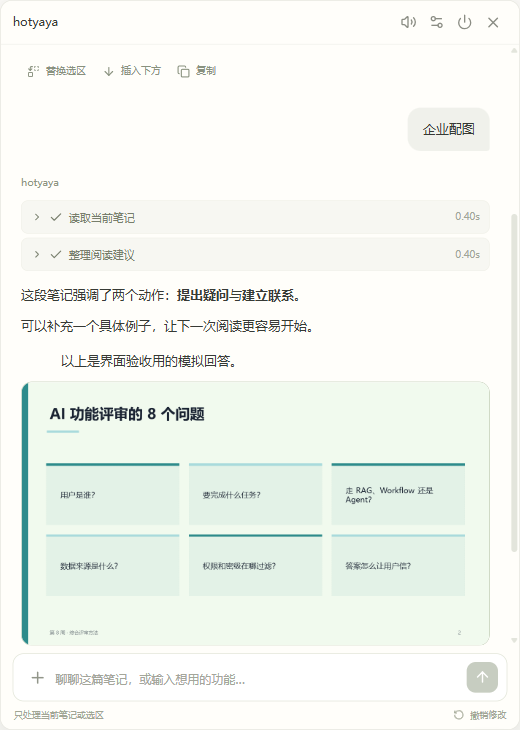This screenshot has width=520, height=730.
Task: Click the 答案怎么让用户信? card
Action: (398, 565)
